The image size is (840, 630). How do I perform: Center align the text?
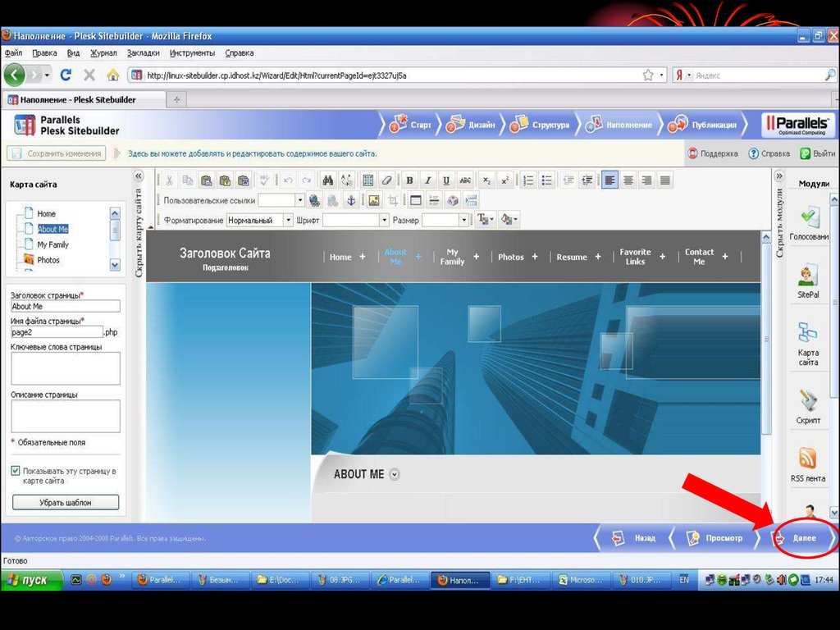[628, 180]
